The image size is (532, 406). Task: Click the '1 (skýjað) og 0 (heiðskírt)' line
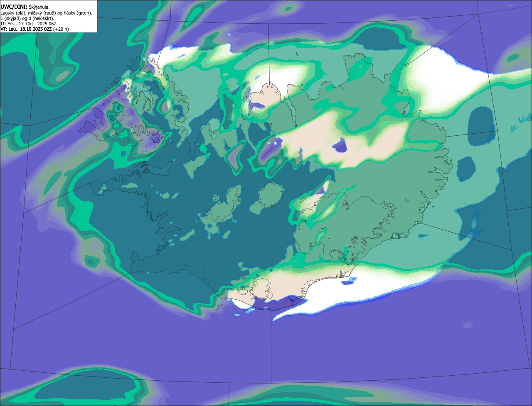tap(27, 18)
